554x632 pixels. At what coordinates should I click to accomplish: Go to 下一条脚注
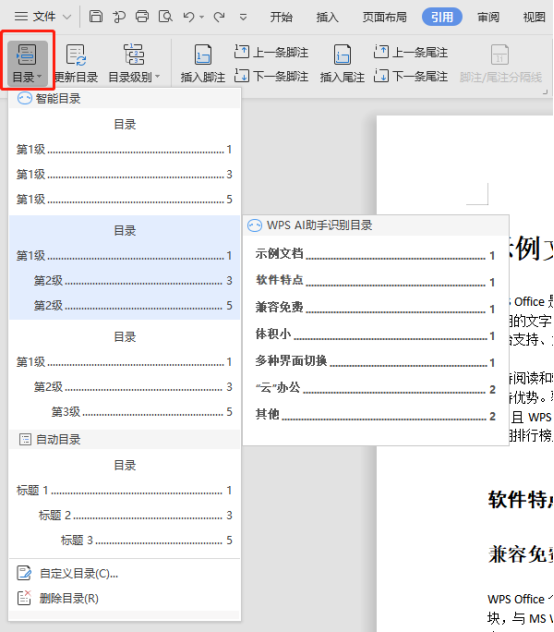click(x=271, y=76)
